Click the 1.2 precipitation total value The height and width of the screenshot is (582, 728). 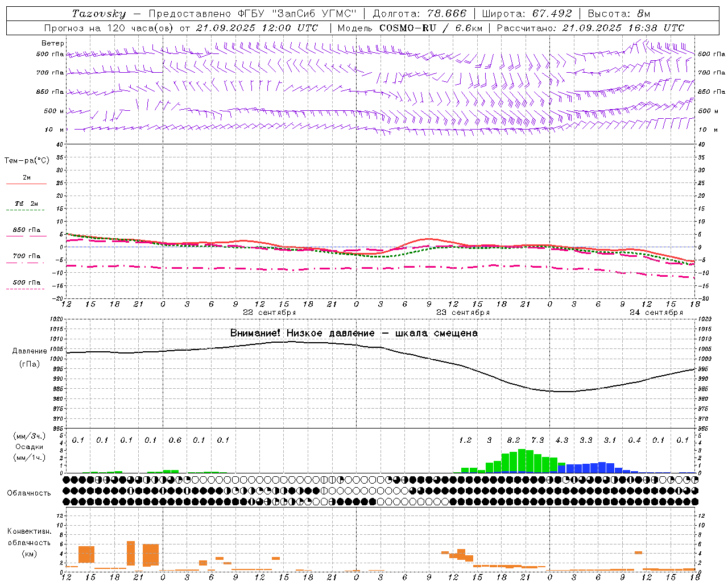click(x=465, y=440)
